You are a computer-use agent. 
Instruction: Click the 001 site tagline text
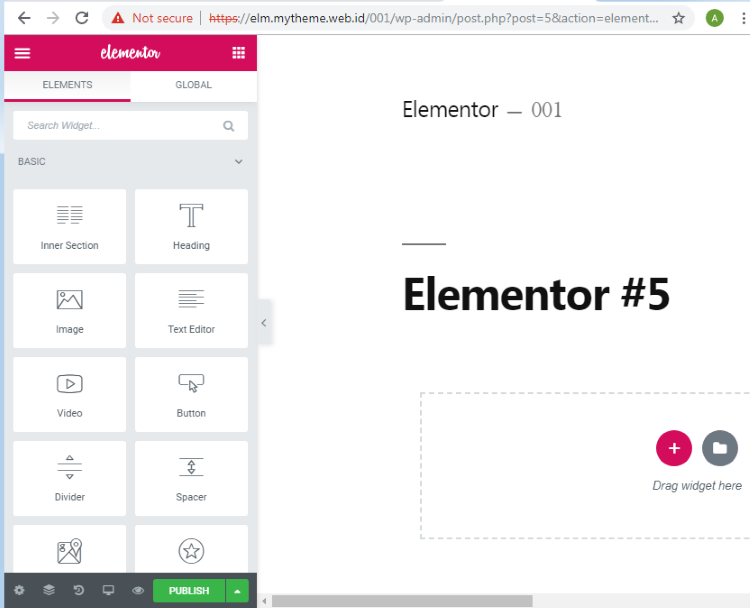point(546,110)
